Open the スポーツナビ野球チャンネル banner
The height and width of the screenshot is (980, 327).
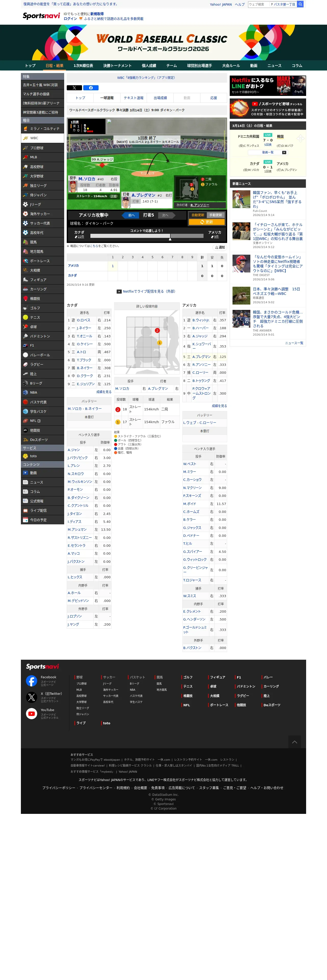(268, 109)
